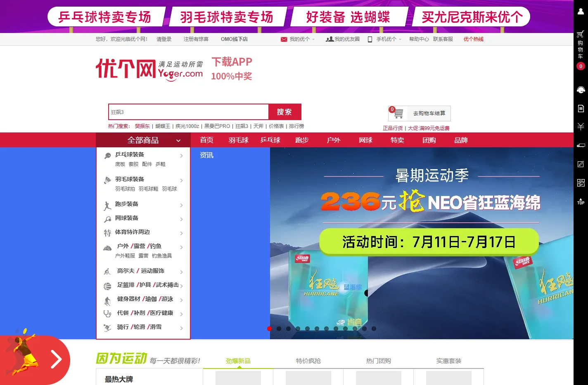
Task: Click the basketball category icon
Action: [x=107, y=286]
